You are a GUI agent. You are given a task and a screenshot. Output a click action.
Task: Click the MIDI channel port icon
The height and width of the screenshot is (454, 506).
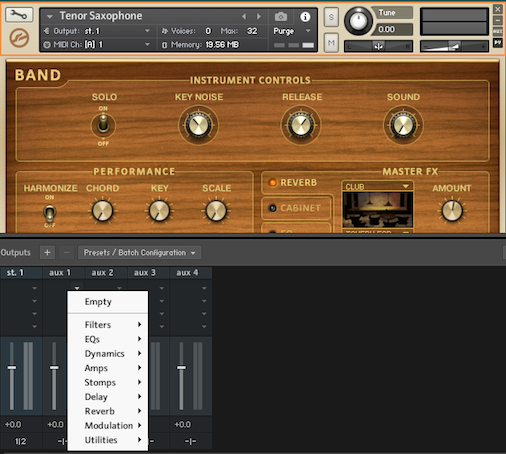[47, 45]
